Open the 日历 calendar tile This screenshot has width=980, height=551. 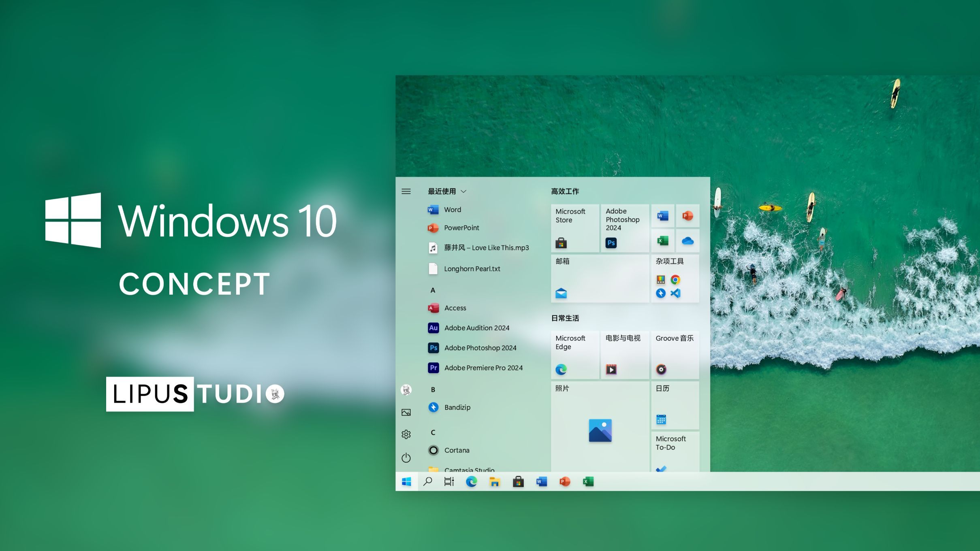click(x=675, y=405)
